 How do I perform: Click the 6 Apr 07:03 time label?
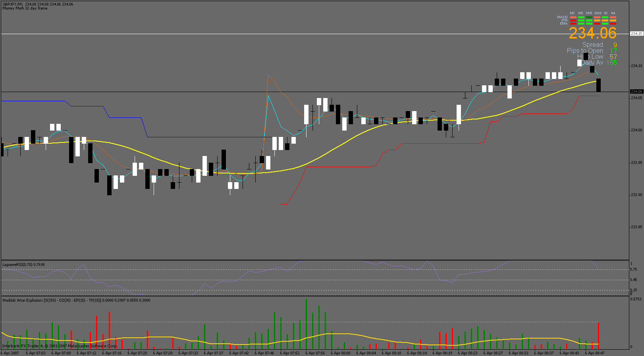(36, 353)
